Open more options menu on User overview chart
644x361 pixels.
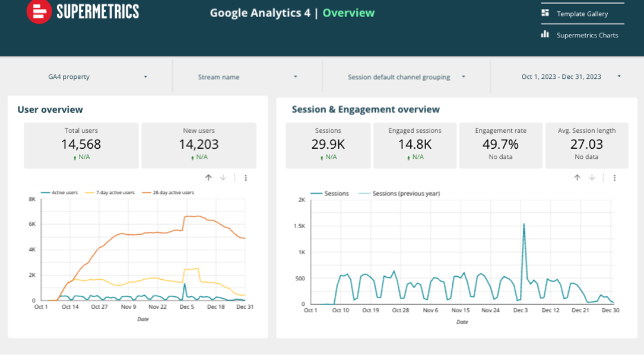pos(246,177)
